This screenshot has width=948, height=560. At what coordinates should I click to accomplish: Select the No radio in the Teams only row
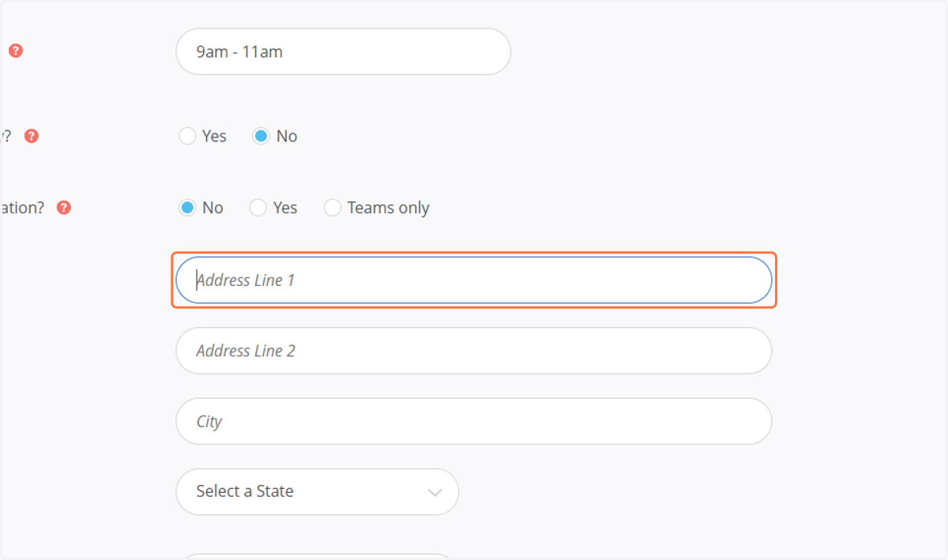(187, 208)
